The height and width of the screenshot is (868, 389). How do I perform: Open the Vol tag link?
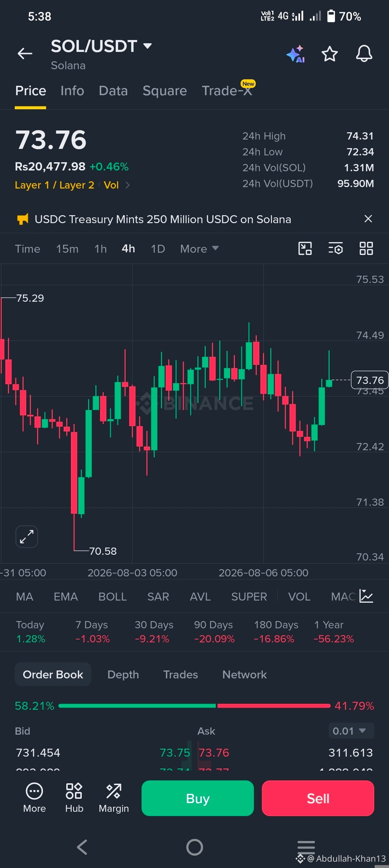(111, 185)
